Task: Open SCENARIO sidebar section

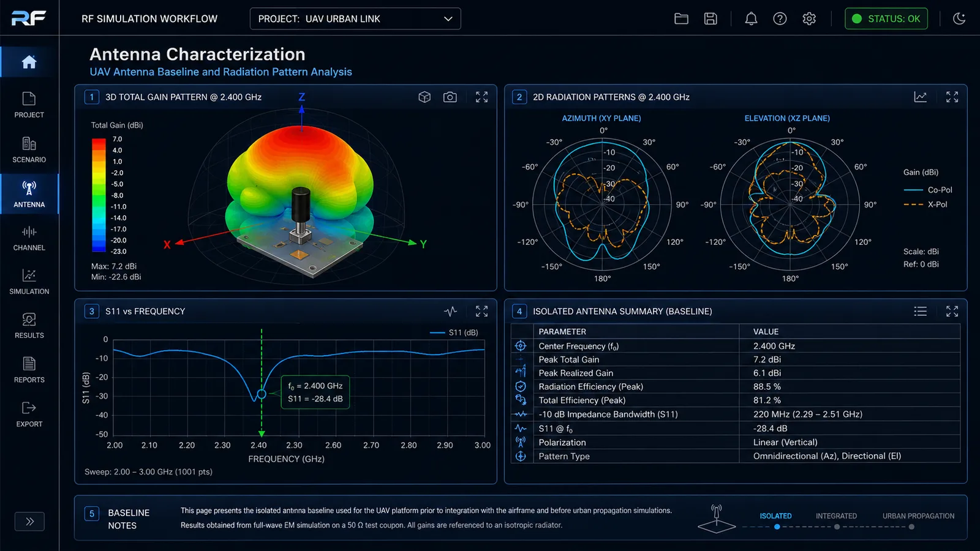Action: point(29,150)
